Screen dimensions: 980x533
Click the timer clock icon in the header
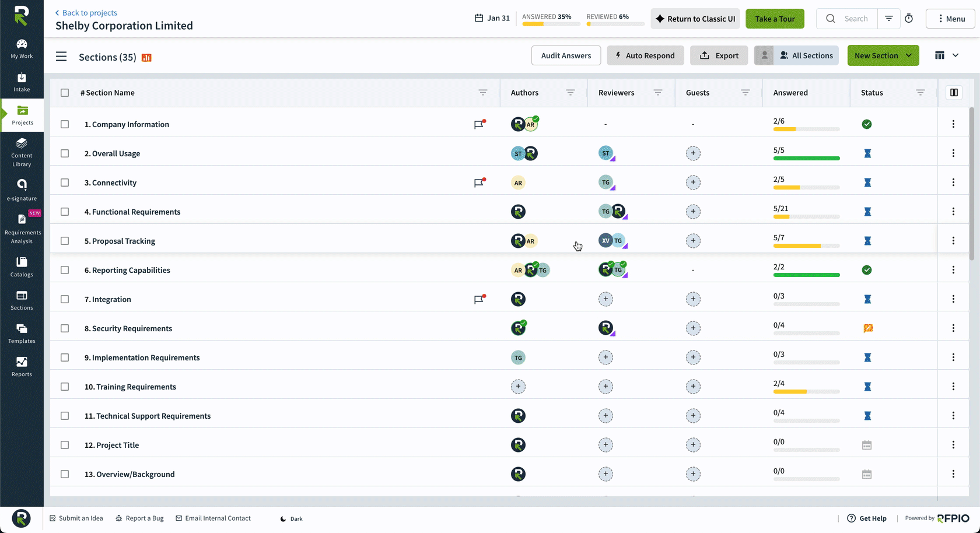(x=909, y=19)
